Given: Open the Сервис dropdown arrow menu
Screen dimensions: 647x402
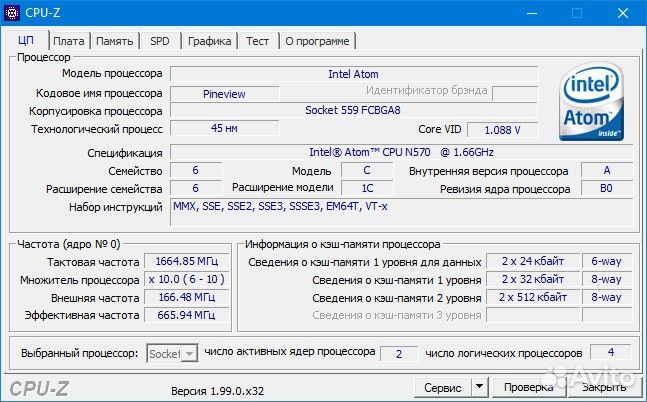Looking at the screenshot, I should (x=479, y=387).
